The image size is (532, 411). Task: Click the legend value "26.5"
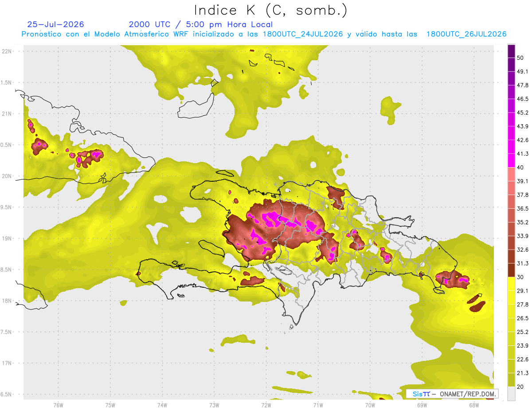[523, 318]
